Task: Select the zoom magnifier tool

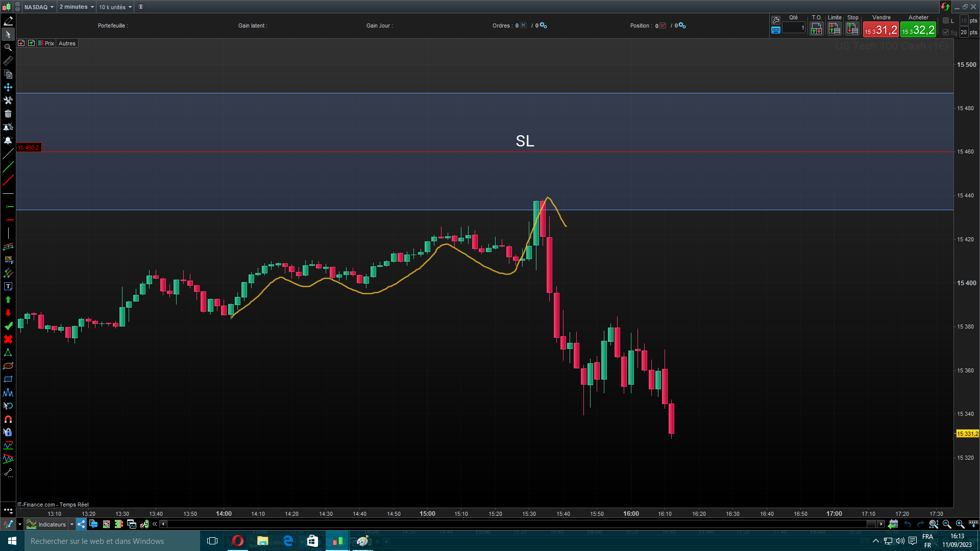Action: coord(8,47)
